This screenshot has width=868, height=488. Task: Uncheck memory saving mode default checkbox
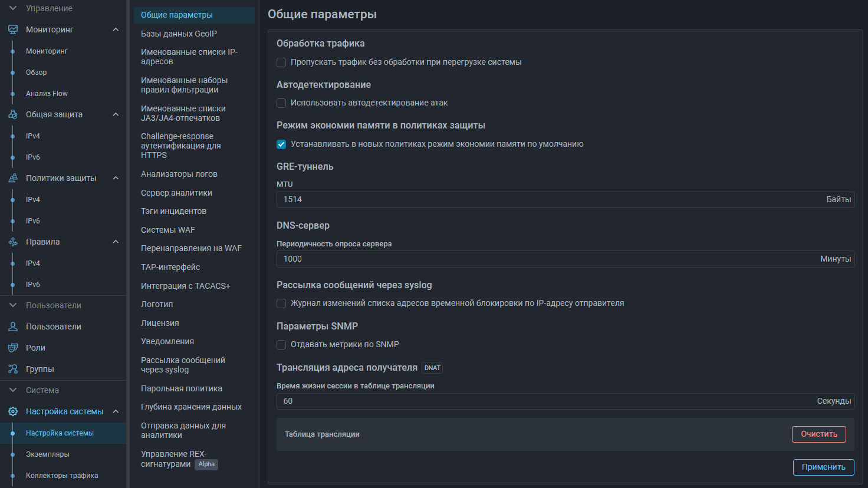coord(281,144)
